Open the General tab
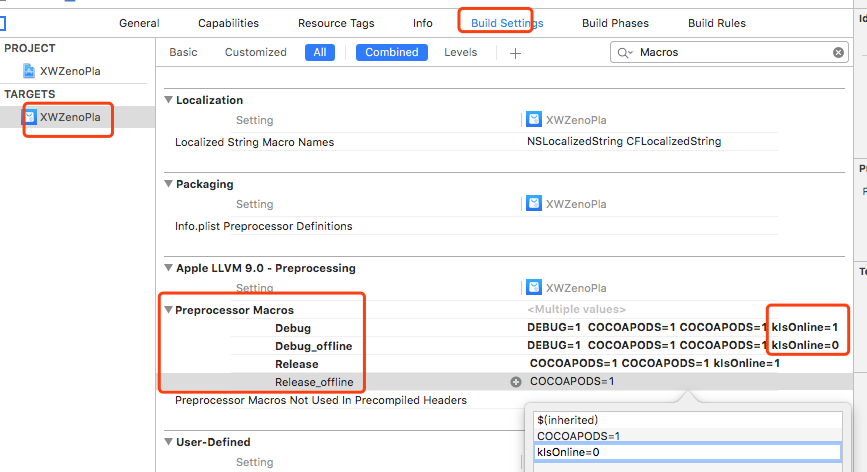This screenshot has width=867, height=472. tap(139, 23)
